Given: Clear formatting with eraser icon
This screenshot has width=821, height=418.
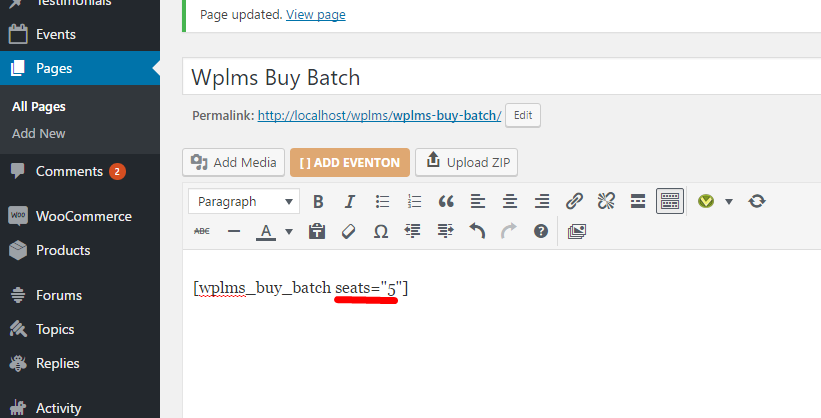Looking at the screenshot, I should (x=349, y=231).
